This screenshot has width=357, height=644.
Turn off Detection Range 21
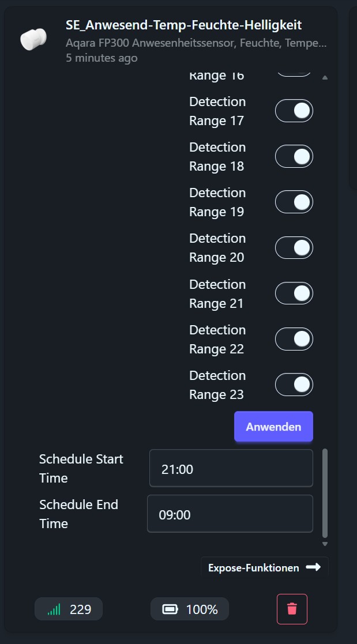tap(294, 293)
